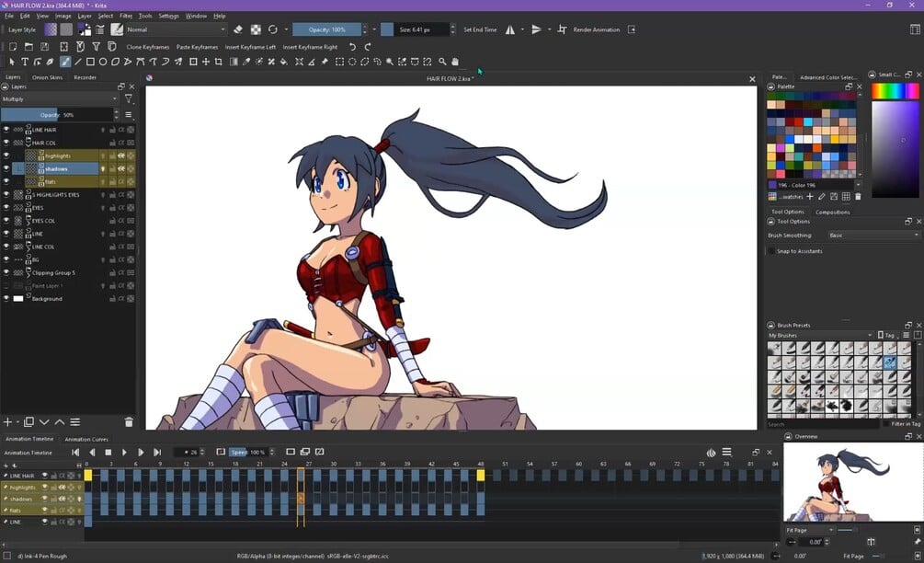Select the Freehand Brush tool
This screenshot has width=924, height=563.
point(65,62)
